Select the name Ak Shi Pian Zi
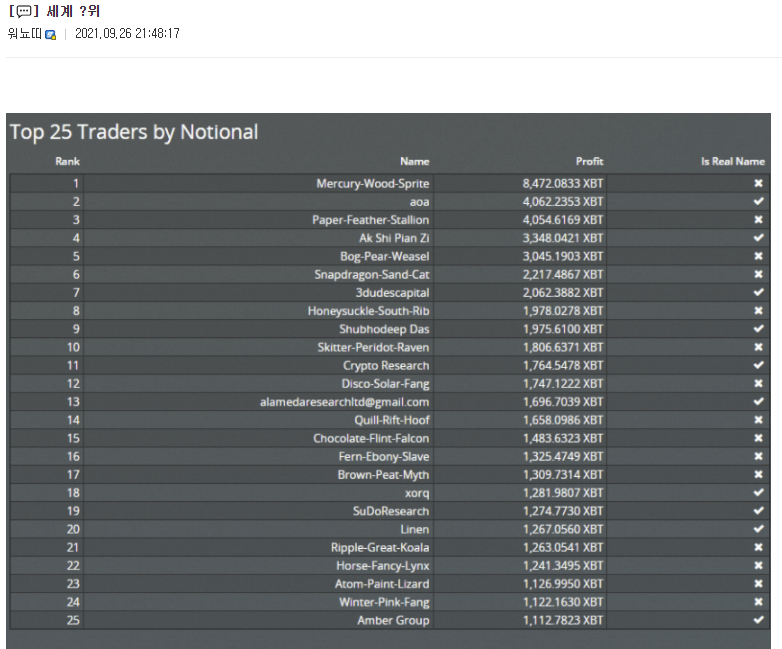This screenshot has height=649, width=782. 394,238
